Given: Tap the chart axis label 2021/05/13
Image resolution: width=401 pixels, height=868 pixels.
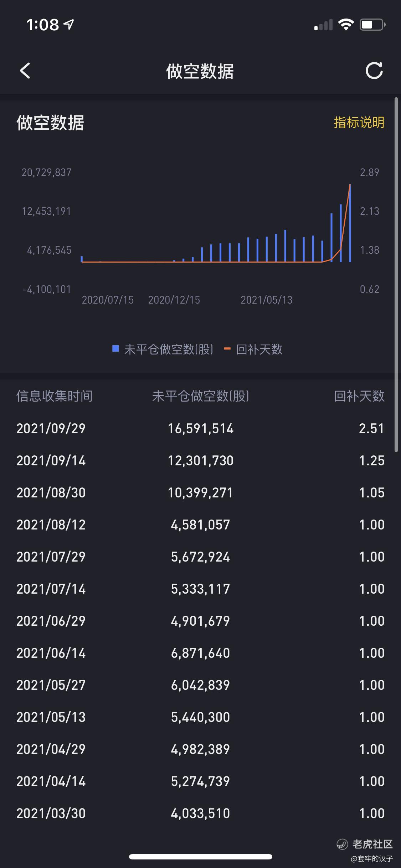Looking at the screenshot, I should [x=267, y=300].
